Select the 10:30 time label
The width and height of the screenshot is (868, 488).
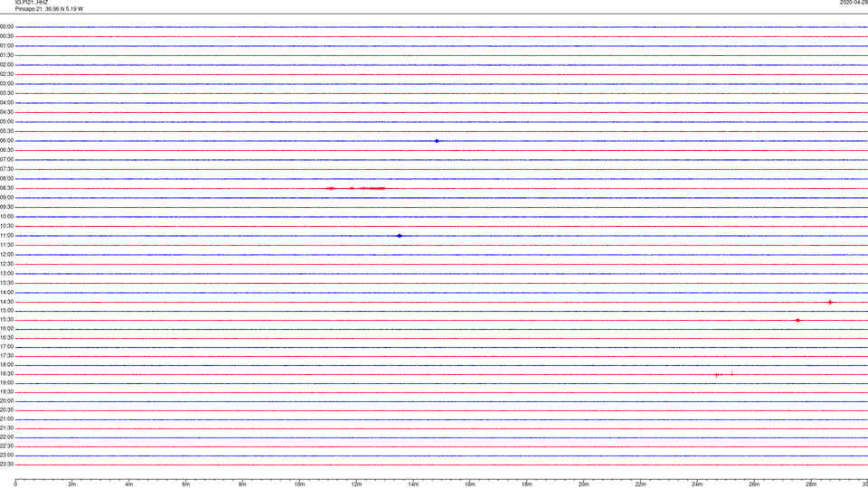(x=6, y=226)
